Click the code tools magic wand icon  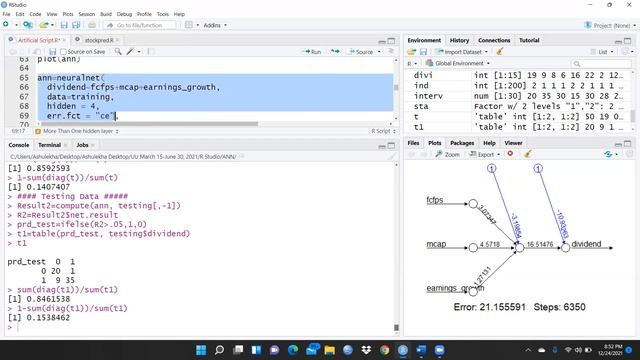130,51
